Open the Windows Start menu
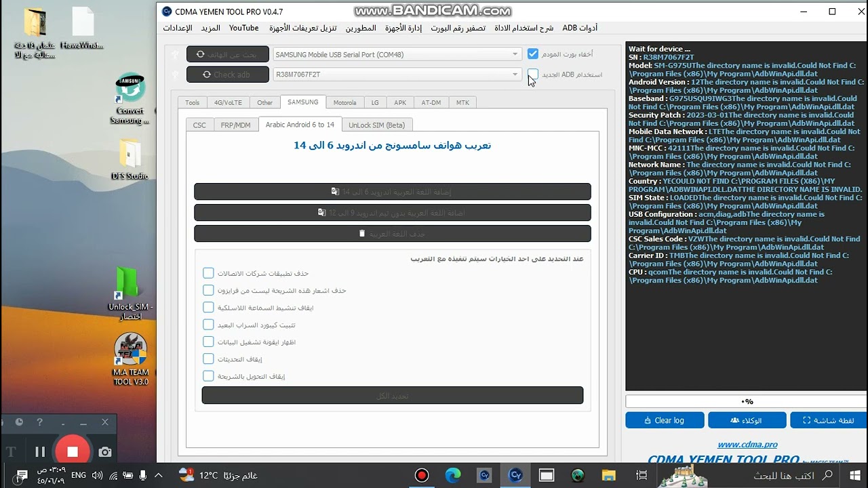 click(854, 475)
